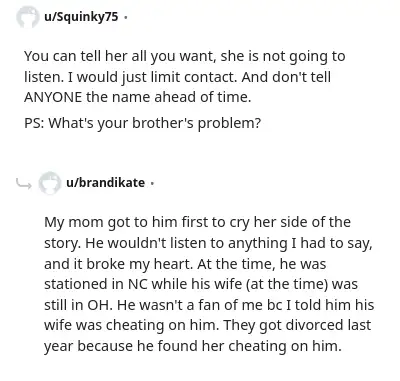This screenshot has width=400, height=381.
Task: Open Squinky75's profile avatar
Action: click(x=27, y=17)
